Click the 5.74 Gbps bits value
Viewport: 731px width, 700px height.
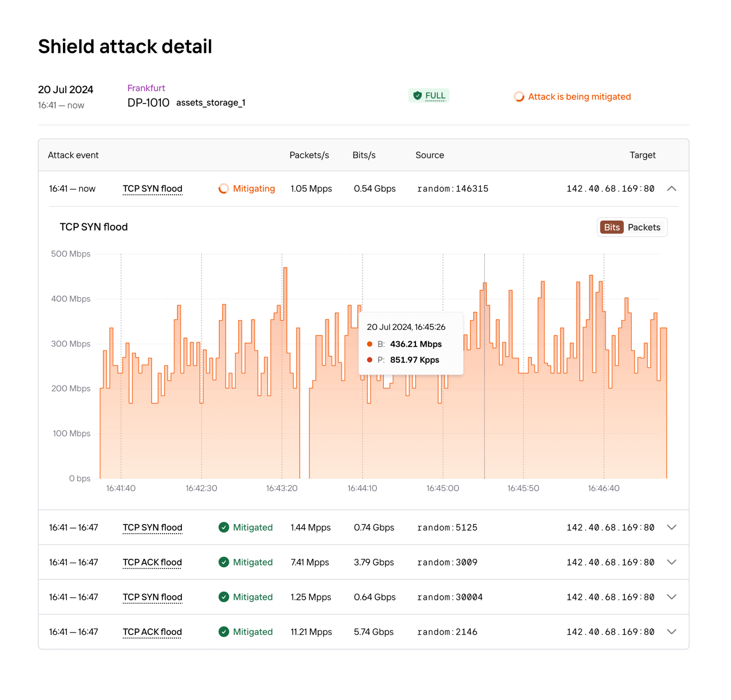pyautogui.click(x=373, y=632)
